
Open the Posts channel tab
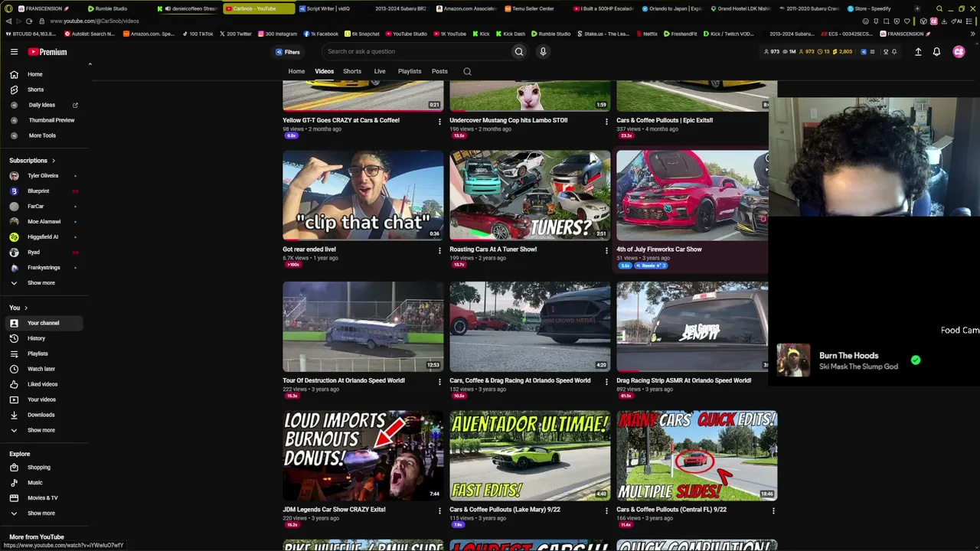[x=439, y=72]
